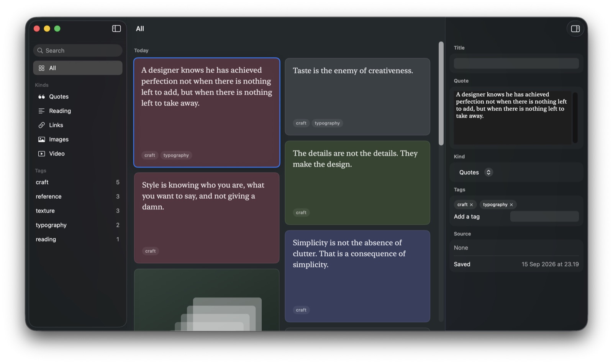Open the Links kind
This screenshot has width=613, height=364.
[78, 125]
